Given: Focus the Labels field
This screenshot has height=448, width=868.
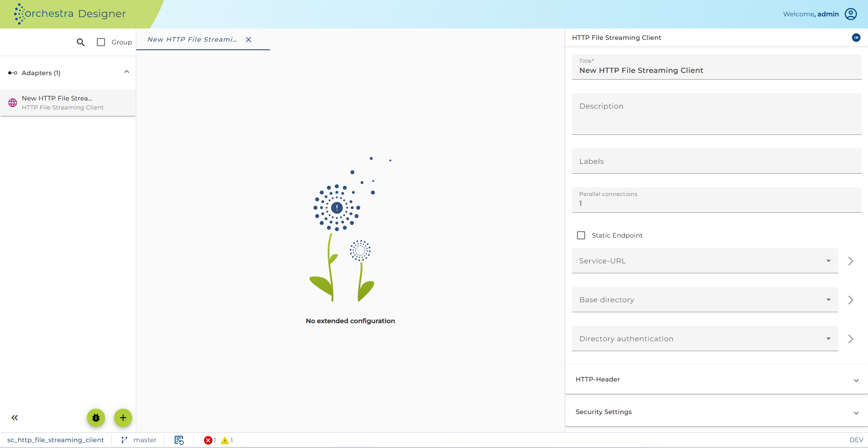Looking at the screenshot, I should 716,161.
